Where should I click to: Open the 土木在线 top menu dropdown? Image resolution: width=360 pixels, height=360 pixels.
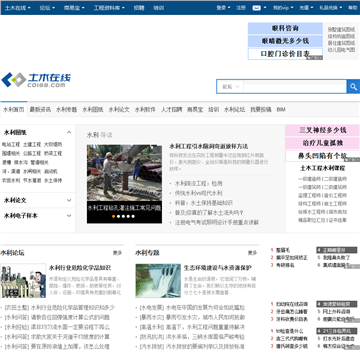pos(18,8)
